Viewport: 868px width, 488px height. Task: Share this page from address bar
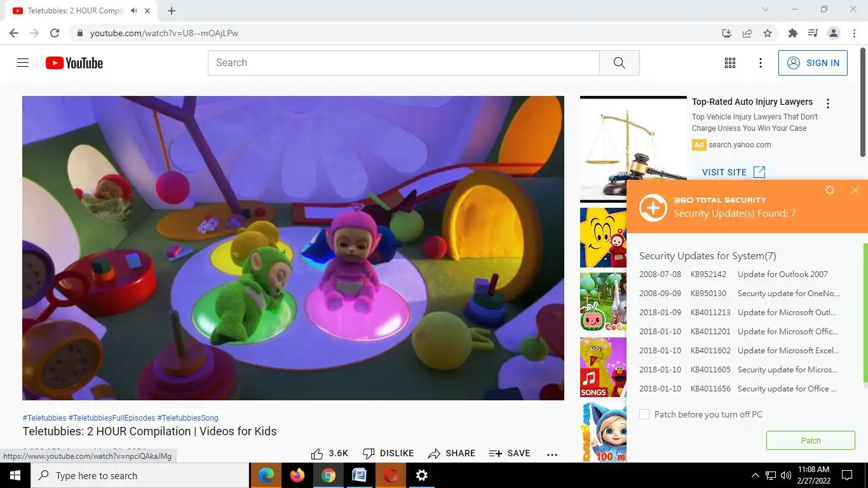[x=747, y=33]
